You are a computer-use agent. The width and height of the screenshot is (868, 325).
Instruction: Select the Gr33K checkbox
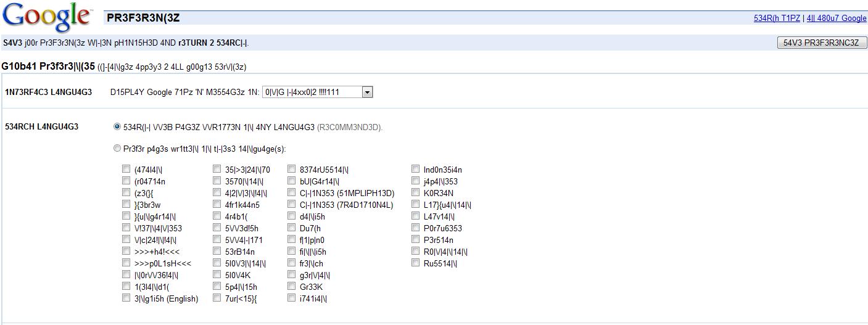click(x=292, y=286)
